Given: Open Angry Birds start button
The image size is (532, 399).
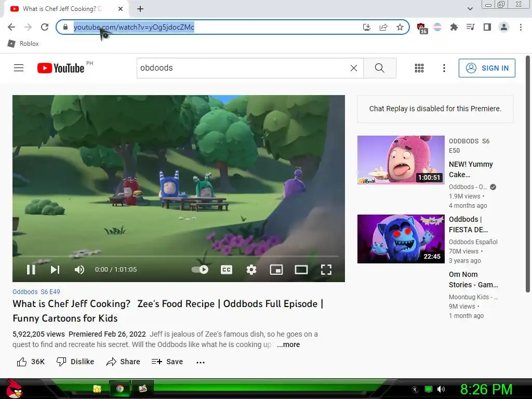Looking at the screenshot, I should click(x=15, y=389).
